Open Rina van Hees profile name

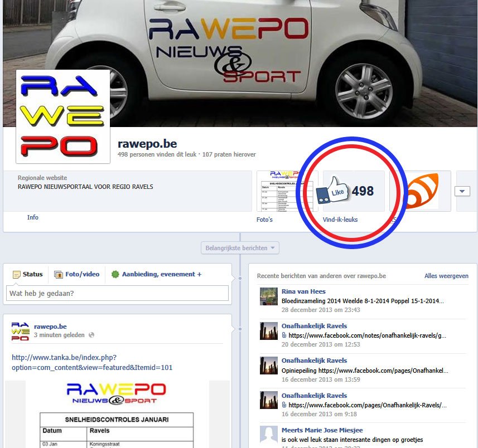(x=303, y=291)
